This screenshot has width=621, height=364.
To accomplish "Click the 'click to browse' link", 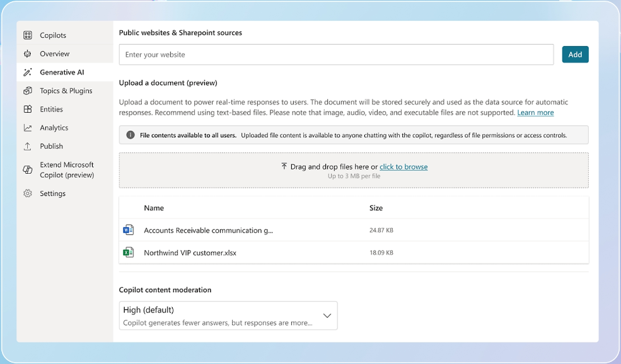I will coord(403,166).
